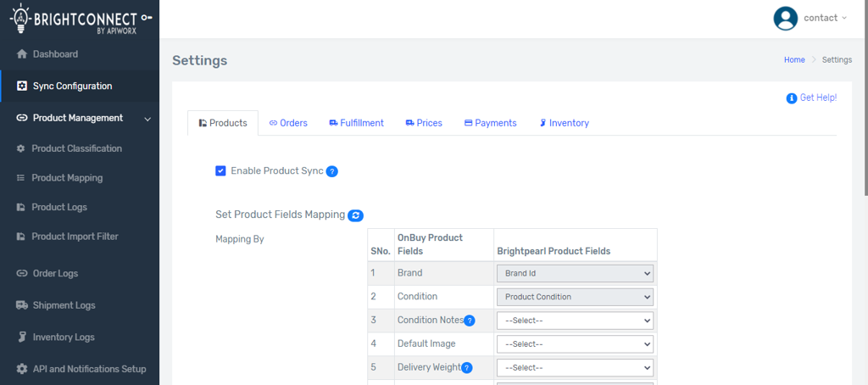868x385 pixels.
Task: Switch to the Fulfillment tab
Action: 357,123
